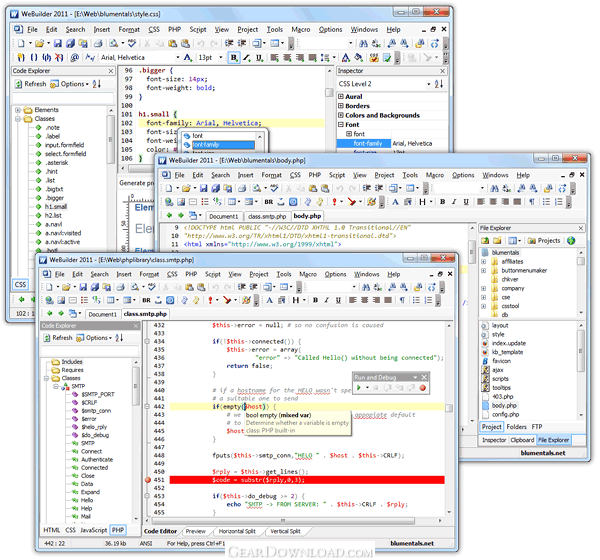Screen dimensions: 600x560
Task: Click Find binoculars icon in style.css window
Action: click(363, 44)
